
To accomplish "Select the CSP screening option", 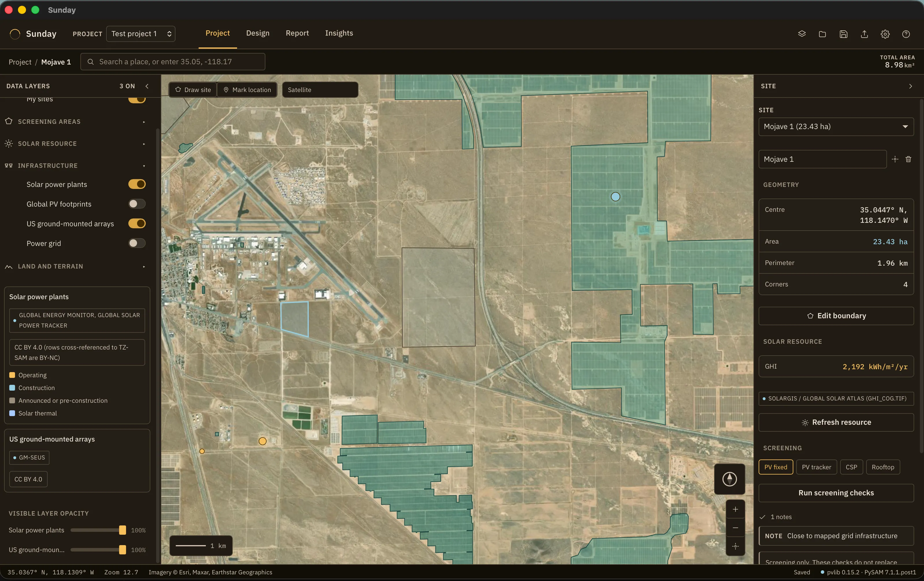I will click(851, 467).
